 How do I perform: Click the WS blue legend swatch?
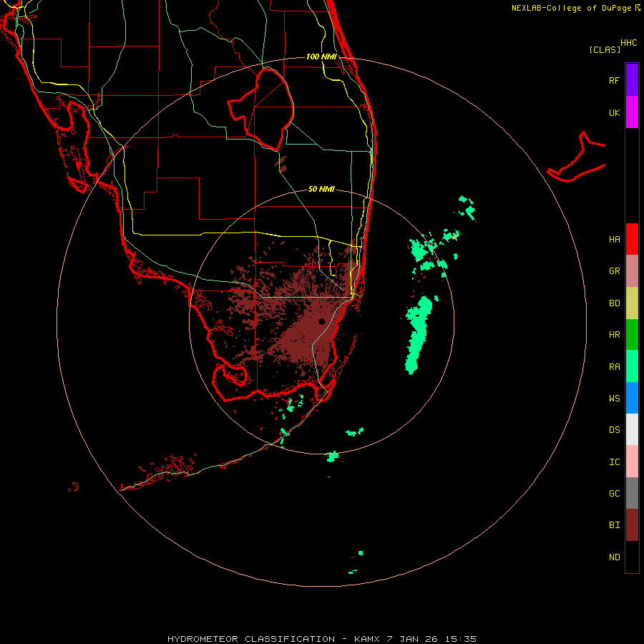coord(632,398)
